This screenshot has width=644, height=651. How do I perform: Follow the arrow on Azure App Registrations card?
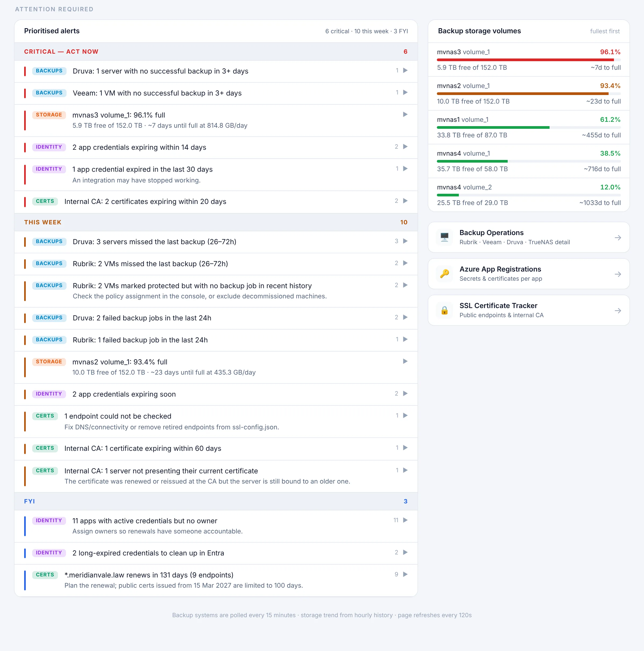point(617,274)
